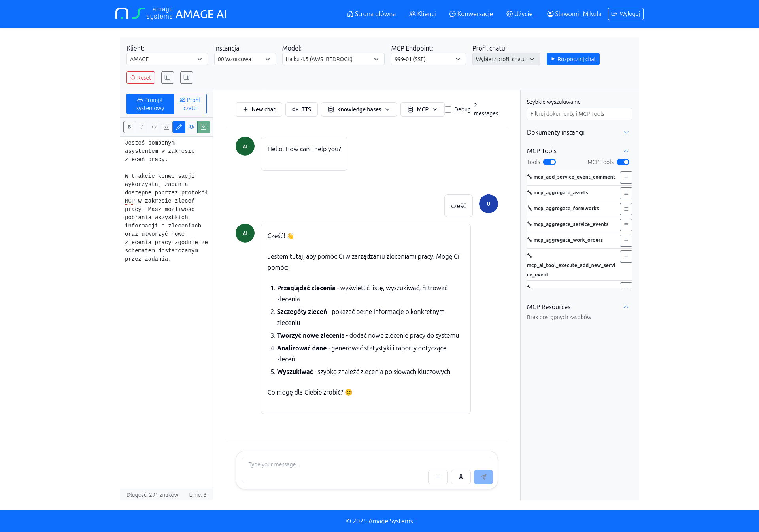
Task: Click the plus attachment button in message box
Action: pyautogui.click(x=438, y=477)
